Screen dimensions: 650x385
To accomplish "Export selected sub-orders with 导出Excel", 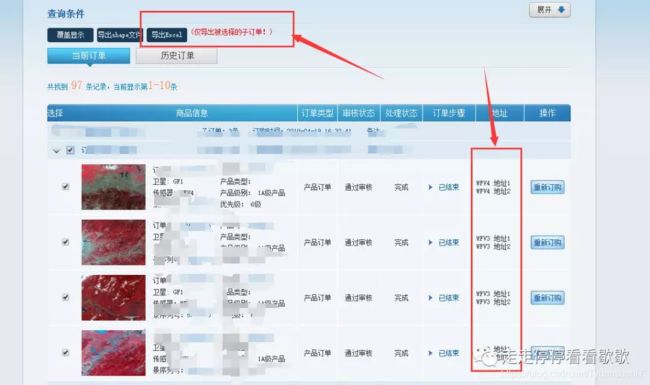I will [167, 35].
